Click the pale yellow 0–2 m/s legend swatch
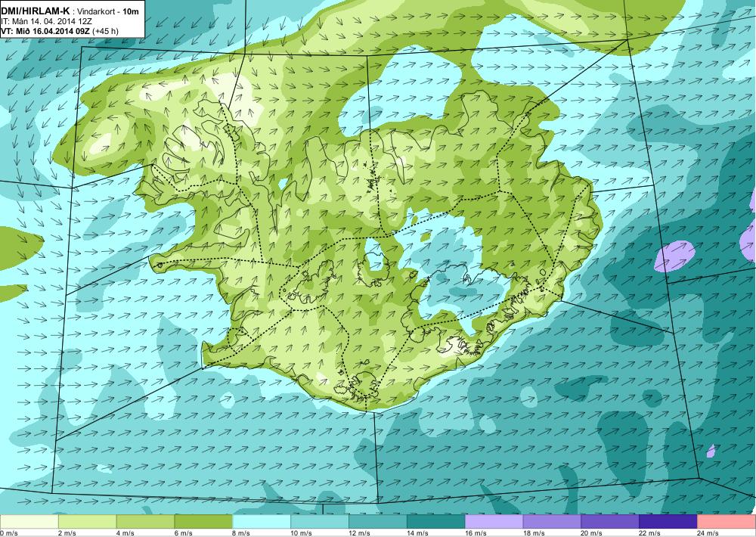This screenshot has width=756, height=537. (29, 522)
